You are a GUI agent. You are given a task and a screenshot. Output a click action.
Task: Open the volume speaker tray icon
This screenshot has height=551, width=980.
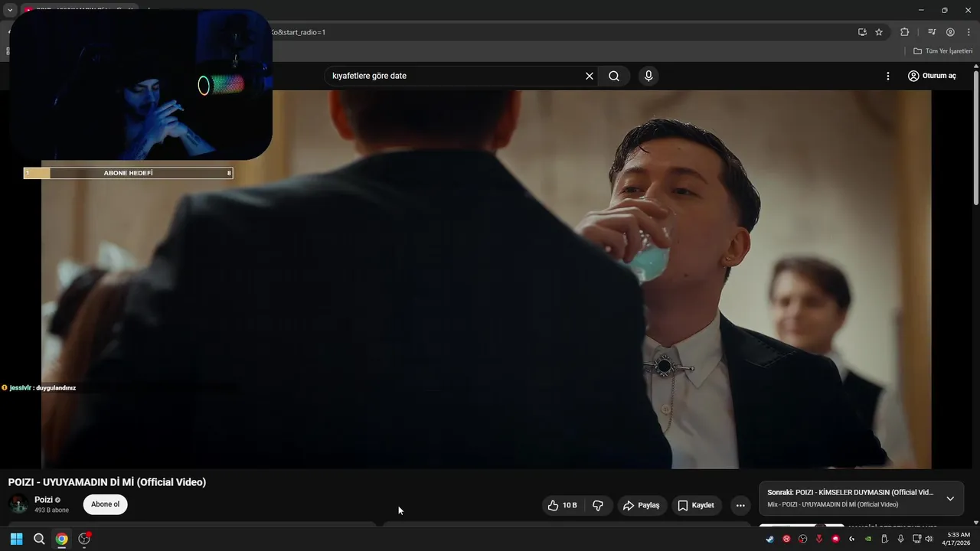[929, 539]
